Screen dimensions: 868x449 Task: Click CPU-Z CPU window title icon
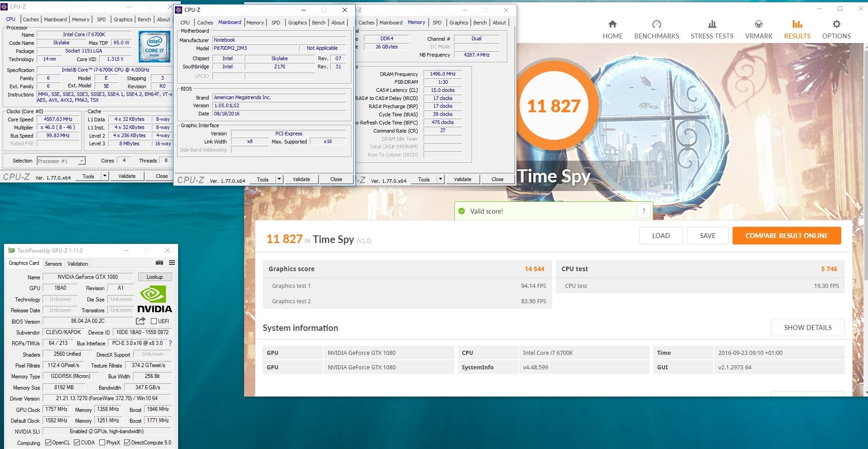click(5, 6)
